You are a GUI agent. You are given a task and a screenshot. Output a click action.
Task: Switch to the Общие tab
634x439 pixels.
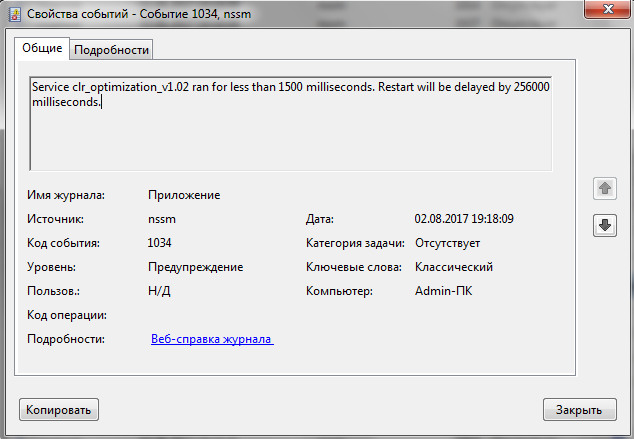(x=42, y=48)
